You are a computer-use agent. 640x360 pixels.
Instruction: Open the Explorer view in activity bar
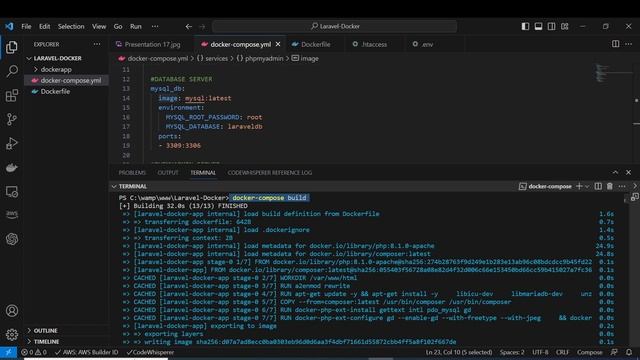(12, 47)
